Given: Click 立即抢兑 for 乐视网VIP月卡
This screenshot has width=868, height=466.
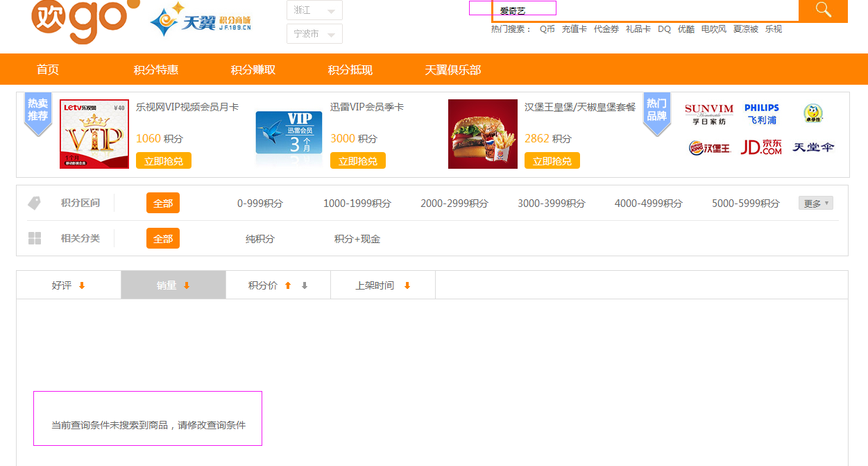Looking at the screenshot, I should tap(164, 160).
